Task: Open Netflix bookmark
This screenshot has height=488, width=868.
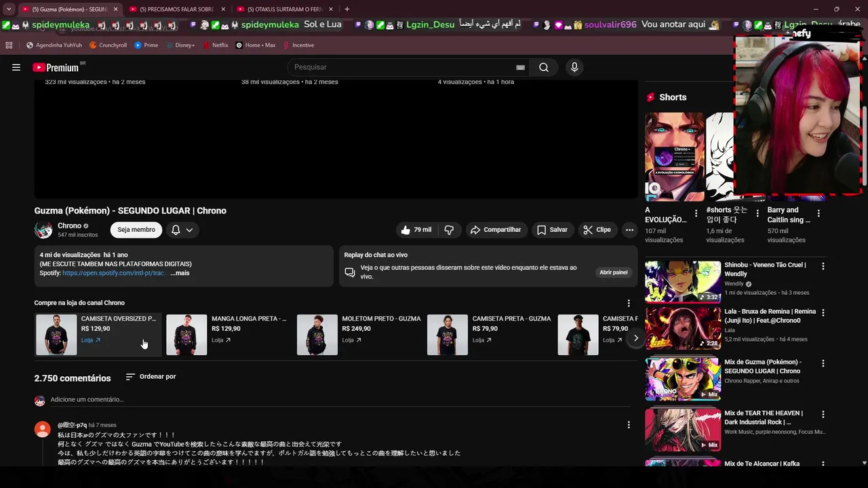Action: coord(215,45)
